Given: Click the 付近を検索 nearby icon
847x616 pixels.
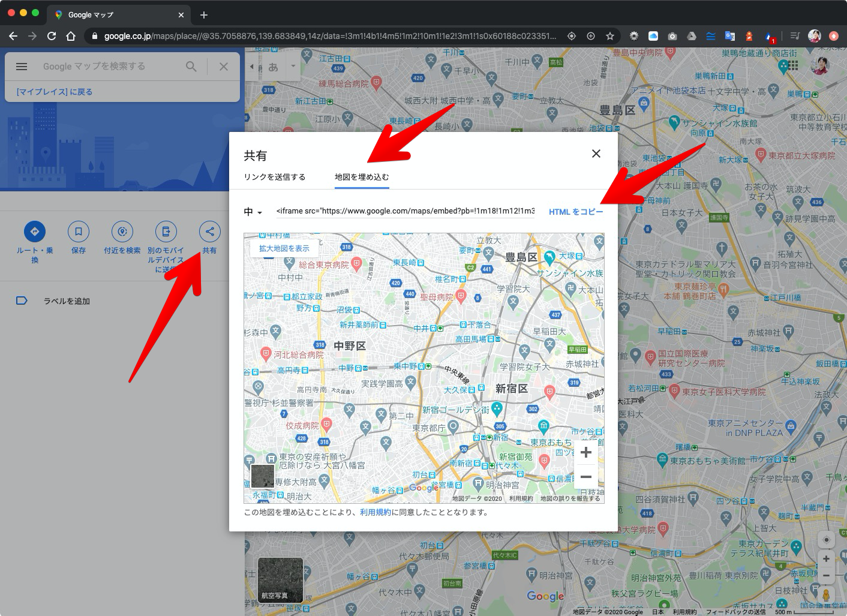Looking at the screenshot, I should pyautogui.click(x=122, y=231).
